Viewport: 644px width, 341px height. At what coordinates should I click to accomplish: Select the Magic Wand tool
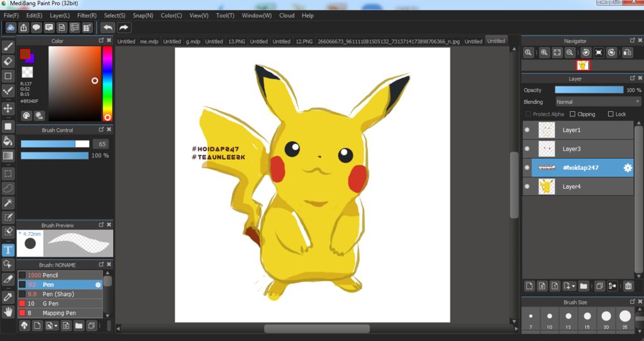click(x=8, y=203)
